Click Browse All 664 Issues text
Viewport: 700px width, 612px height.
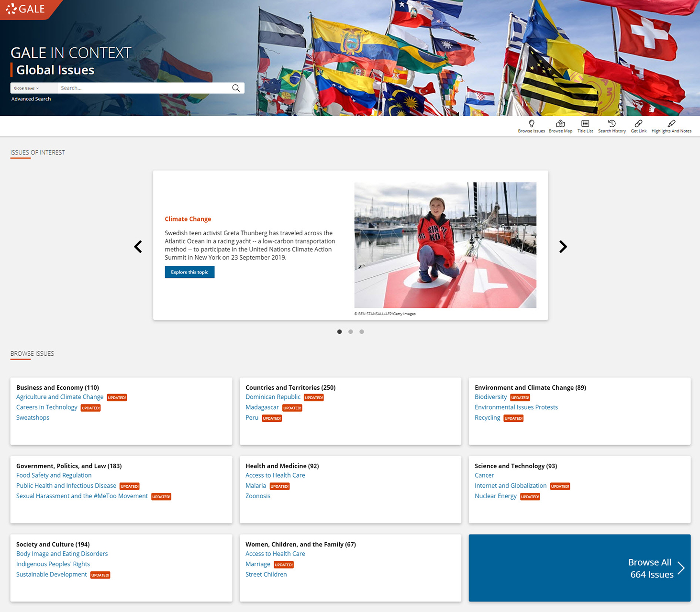651,568
